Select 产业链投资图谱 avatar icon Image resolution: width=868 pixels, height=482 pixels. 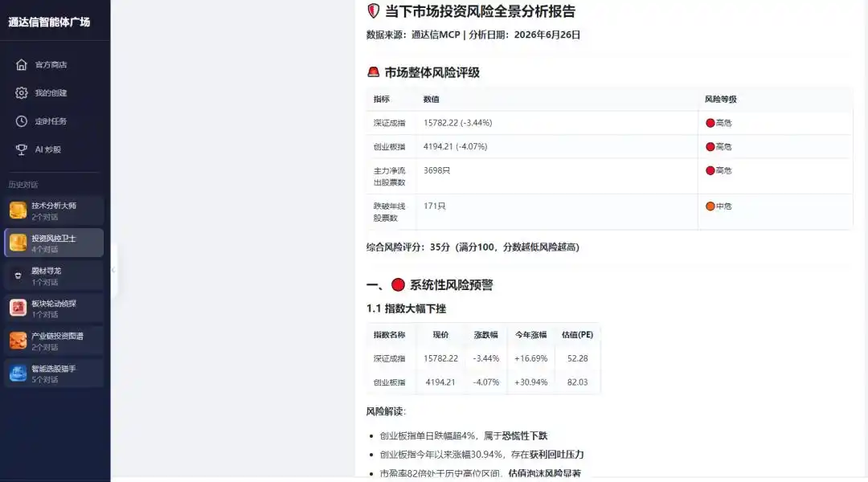click(x=18, y=341)
